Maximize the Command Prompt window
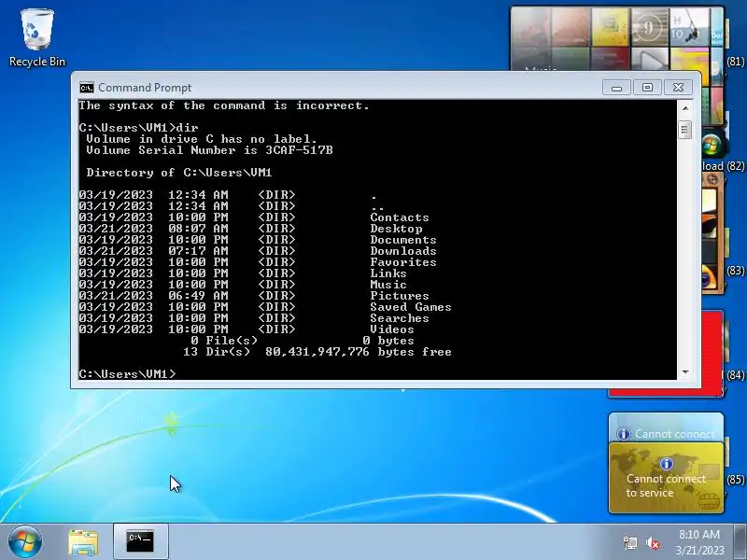The image size is (747, 560). 647,88
